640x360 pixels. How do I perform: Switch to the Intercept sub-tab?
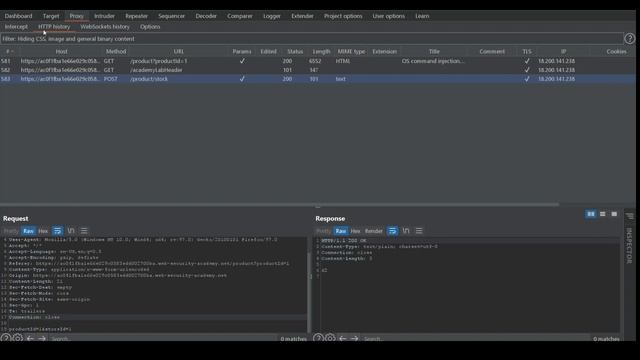coord(16,27)
